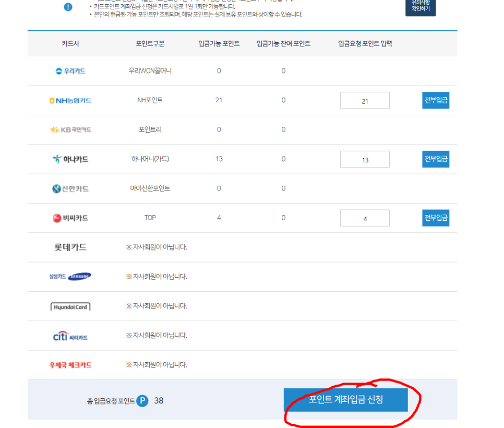Click 전부입금 button in 하나카드 row
Viewport: 504px width, 428px height.
pyautogui.click(x=436, y=159)
